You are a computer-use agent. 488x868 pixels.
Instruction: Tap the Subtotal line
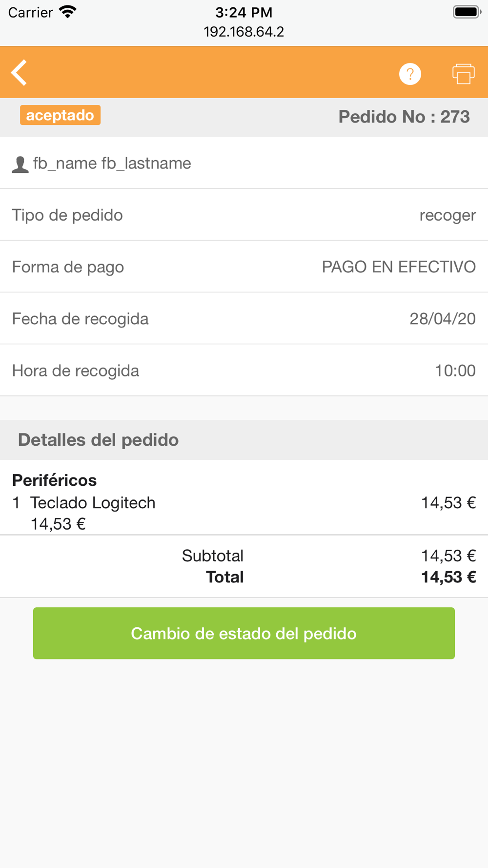(213, 556)
